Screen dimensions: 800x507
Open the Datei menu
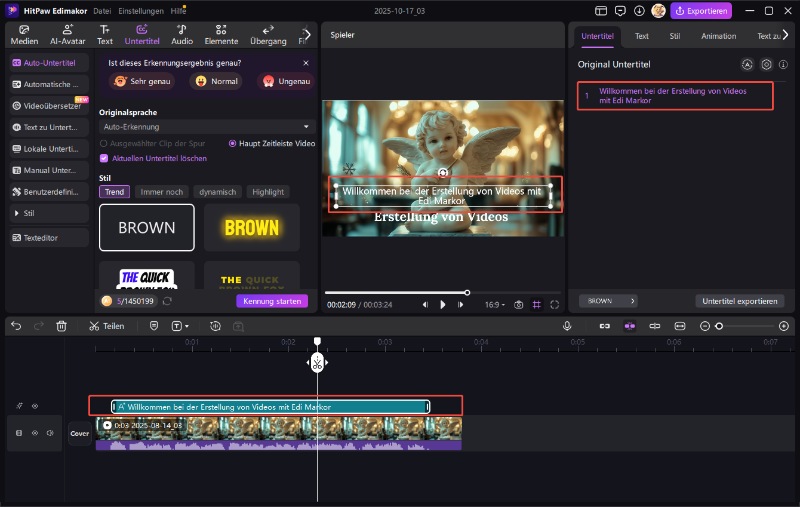pyautogui.click(x=102, y=10)
